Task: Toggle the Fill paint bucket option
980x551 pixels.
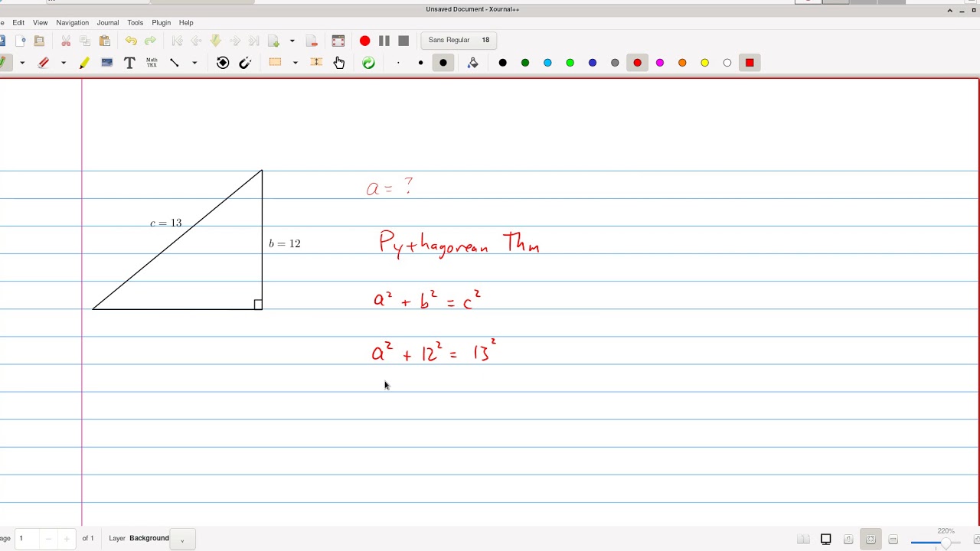Action: click(473, 63)
